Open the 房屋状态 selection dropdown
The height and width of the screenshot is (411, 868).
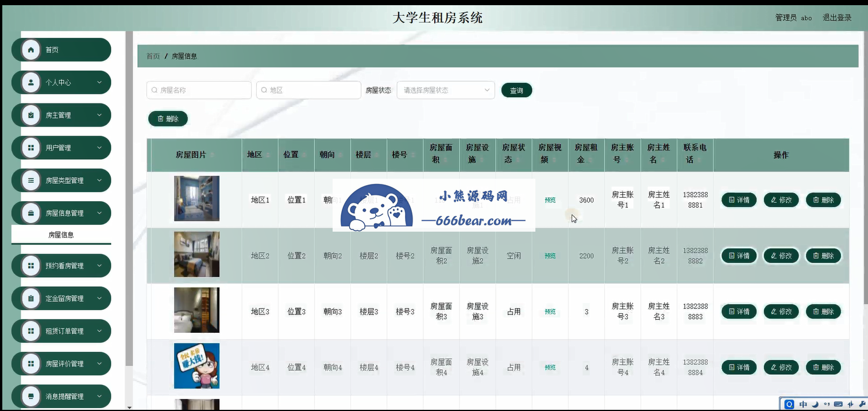coord(446,90)
